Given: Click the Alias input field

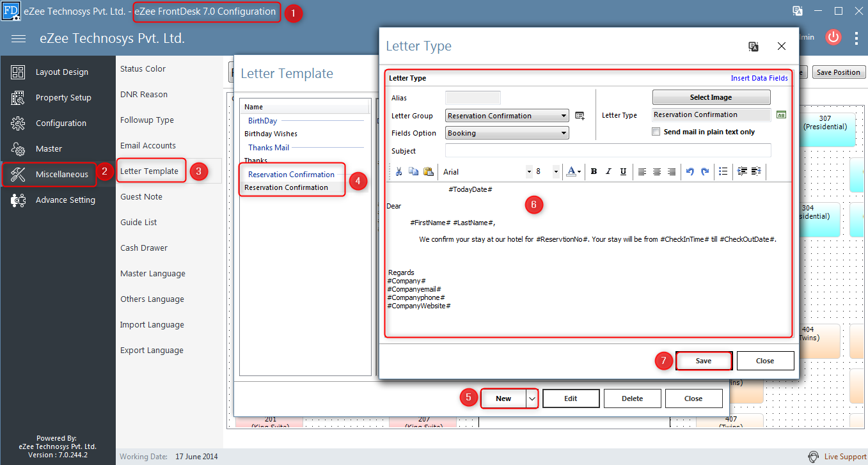Looking at the screenshot, I should tap(473, 98).
